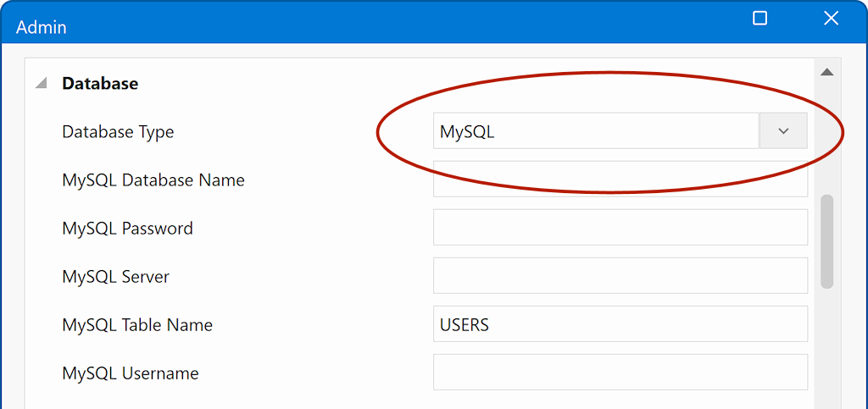The height and width of the screenshot is (409, 868).
Task: Click the Table Name field containing USERS
Action: 620,324
